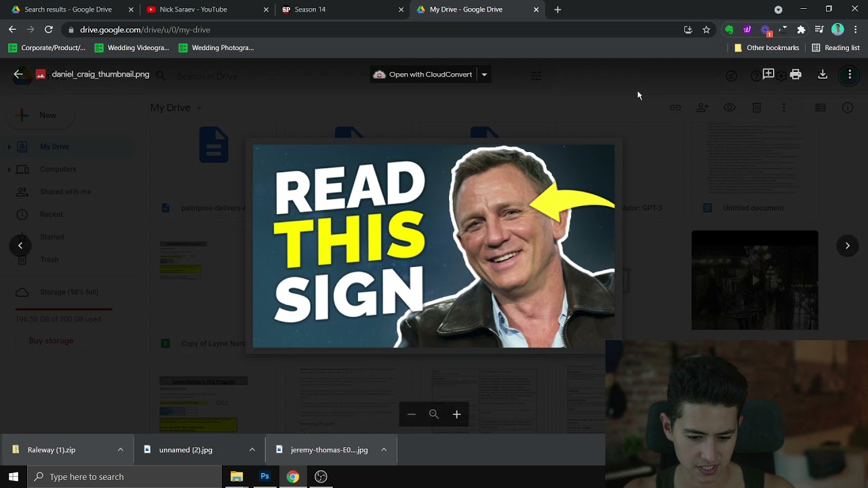Click the Buy storage link
This screenshot has height=488, width=868.
[50, 340]
